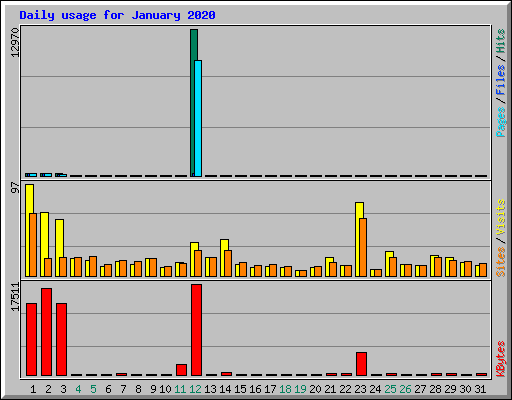Click the 12970 hits axis label
The image size is (512, 400).
click(x=15, y=43)
